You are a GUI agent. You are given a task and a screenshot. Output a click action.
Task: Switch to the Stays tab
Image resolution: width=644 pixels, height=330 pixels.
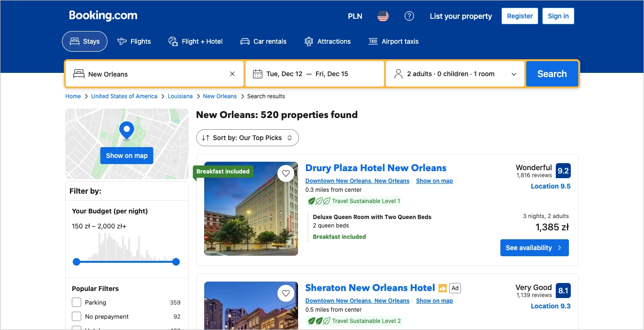(x=84, y=41)
